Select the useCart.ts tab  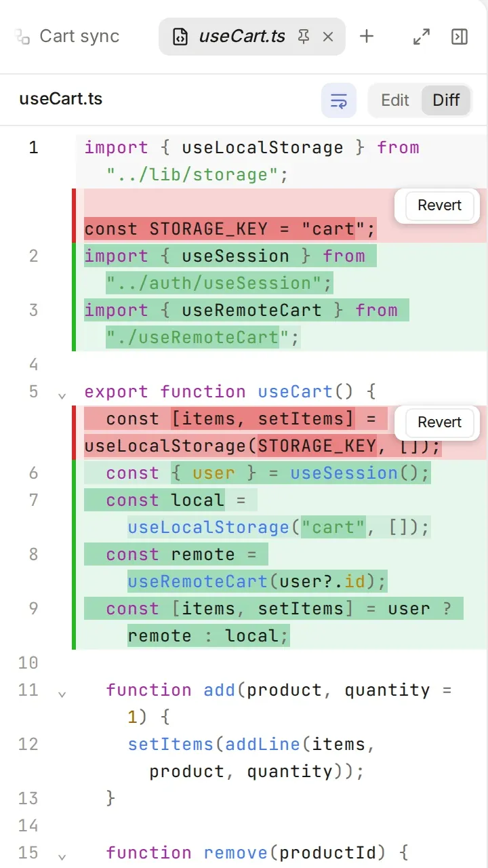(x=251, y=36)
